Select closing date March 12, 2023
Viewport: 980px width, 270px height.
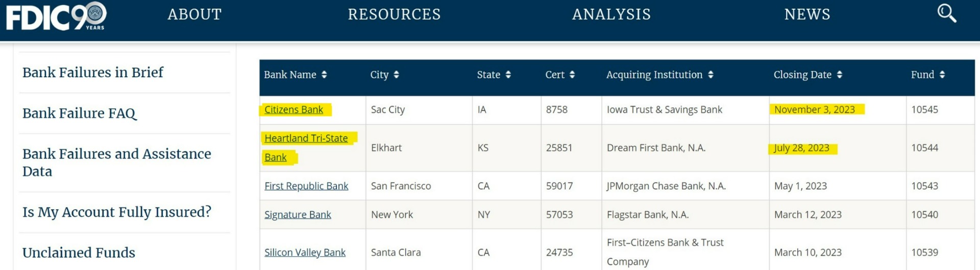tap(808, 215)
